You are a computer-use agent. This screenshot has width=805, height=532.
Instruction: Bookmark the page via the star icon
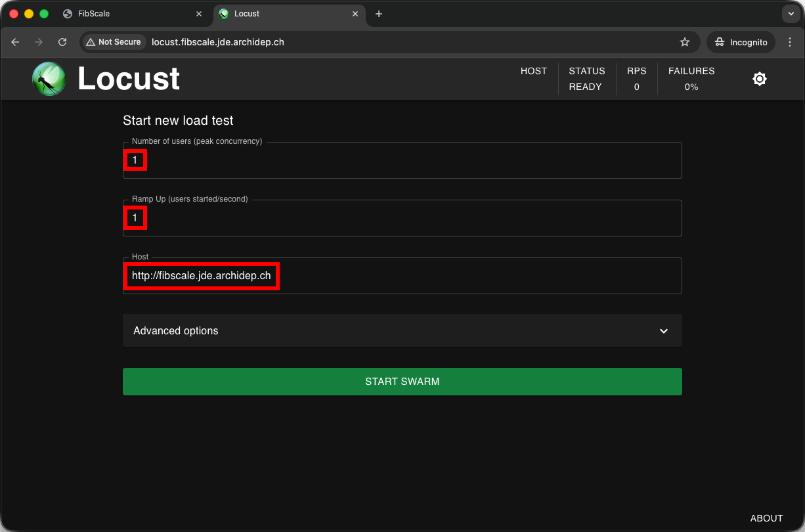coord(685,42)
